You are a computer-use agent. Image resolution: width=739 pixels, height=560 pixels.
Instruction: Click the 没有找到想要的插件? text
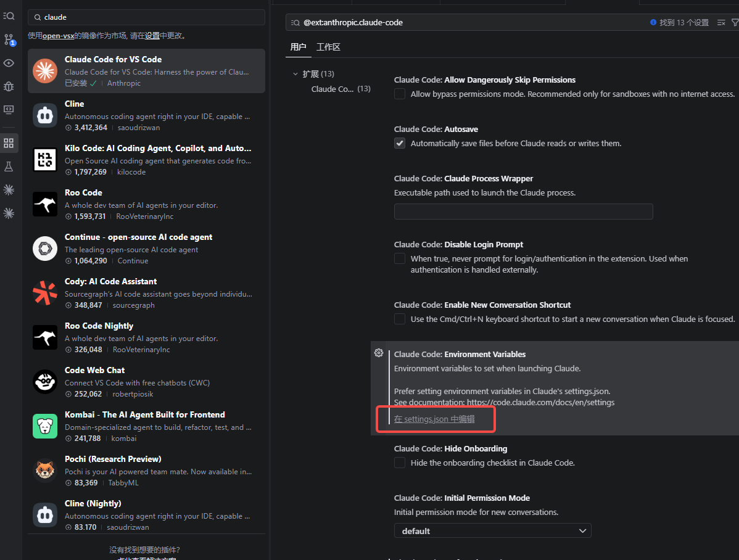click(x=145, y=550)
